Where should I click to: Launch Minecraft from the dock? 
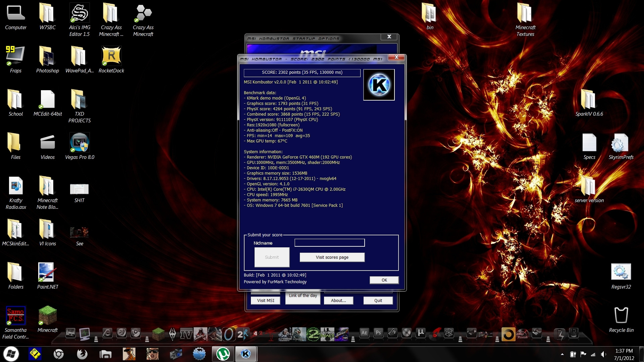point(158,334)
